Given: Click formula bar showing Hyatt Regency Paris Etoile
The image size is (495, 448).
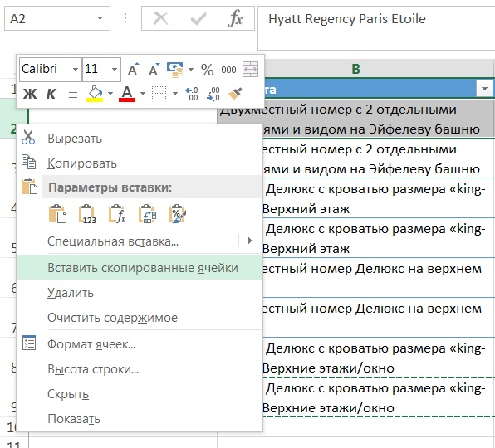Looking at the screenshot, I should click(x=376, y=28).
